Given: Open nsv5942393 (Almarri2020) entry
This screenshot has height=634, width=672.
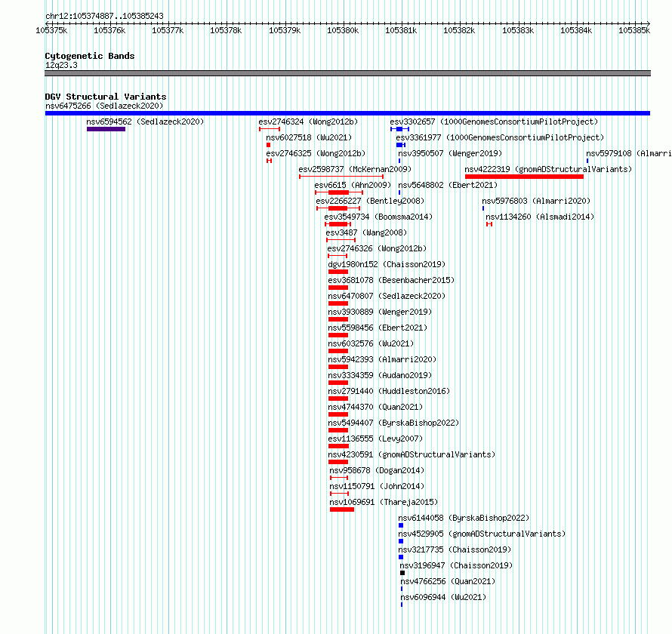Looking at the screenshot, I should tap(382, 359).
